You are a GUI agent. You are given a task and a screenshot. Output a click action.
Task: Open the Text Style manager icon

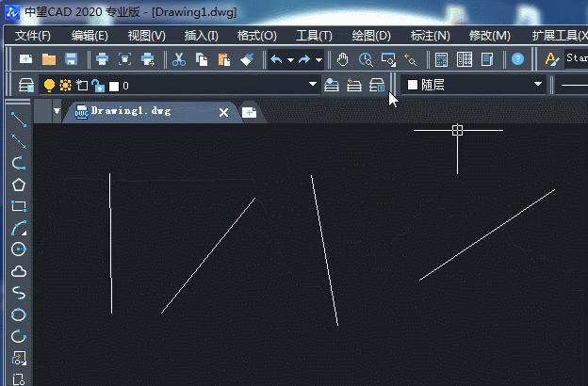pos(551,59)
